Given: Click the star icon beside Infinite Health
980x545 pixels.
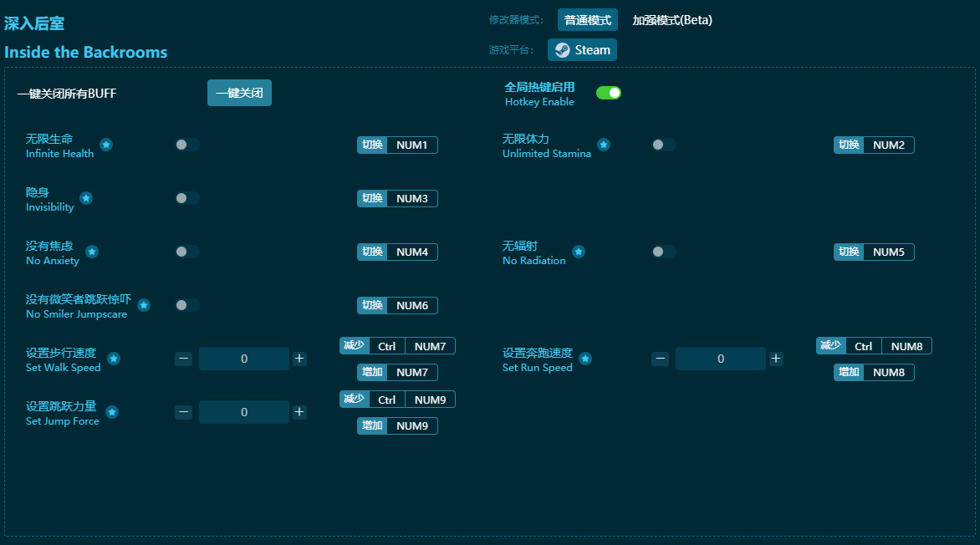Looking at the screenshot, I should click(106, 145).
